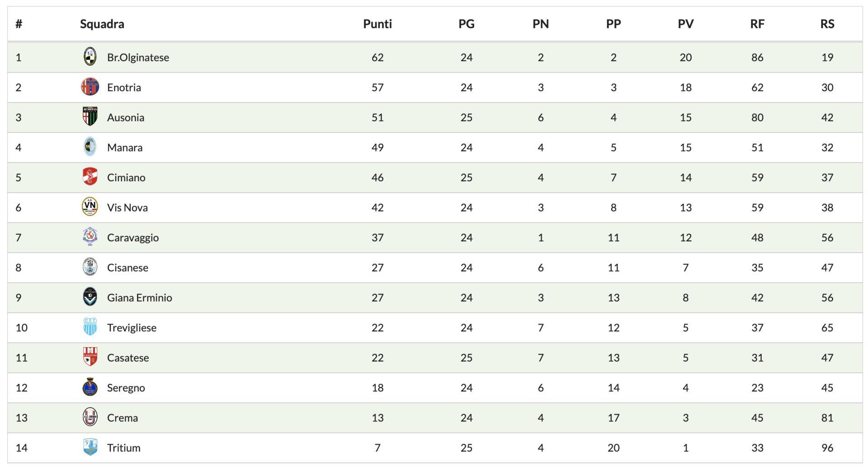Open the Caravaggio team name link

click(x=133, y=237)
